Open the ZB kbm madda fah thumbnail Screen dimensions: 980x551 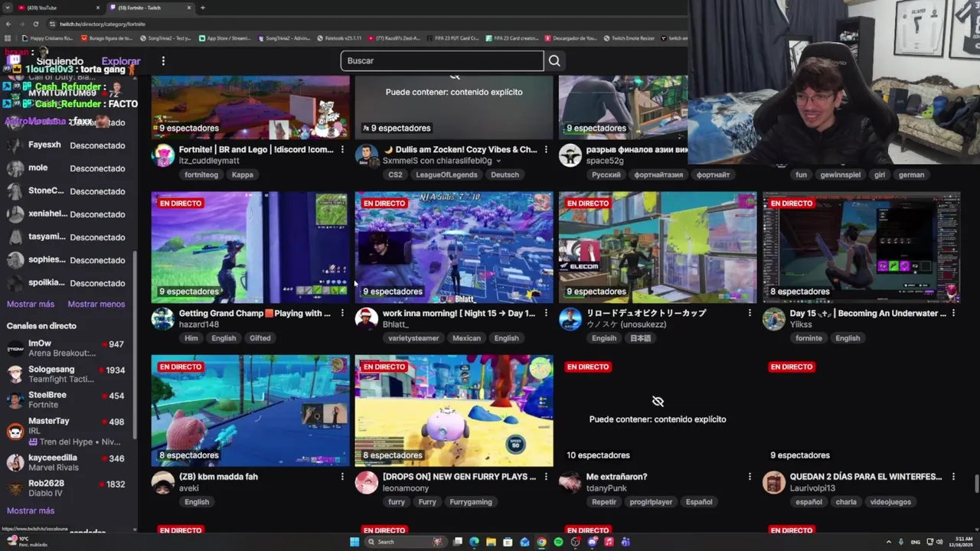(x=250, y=411)
